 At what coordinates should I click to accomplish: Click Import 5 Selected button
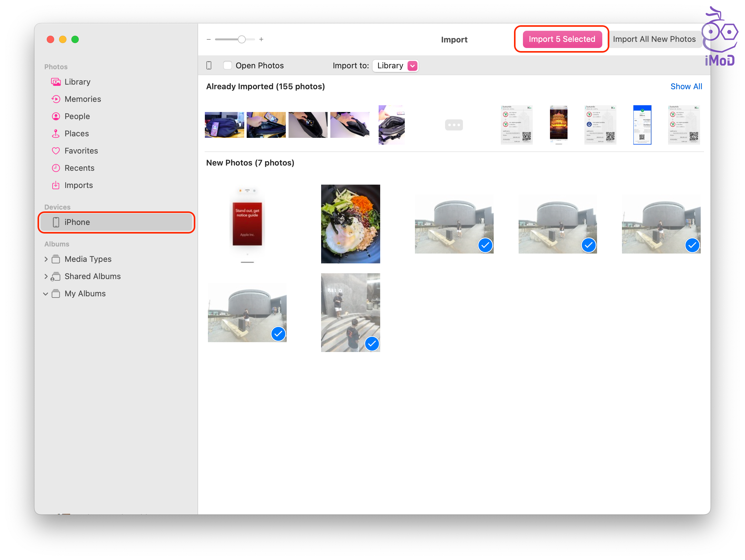(561, 39)
